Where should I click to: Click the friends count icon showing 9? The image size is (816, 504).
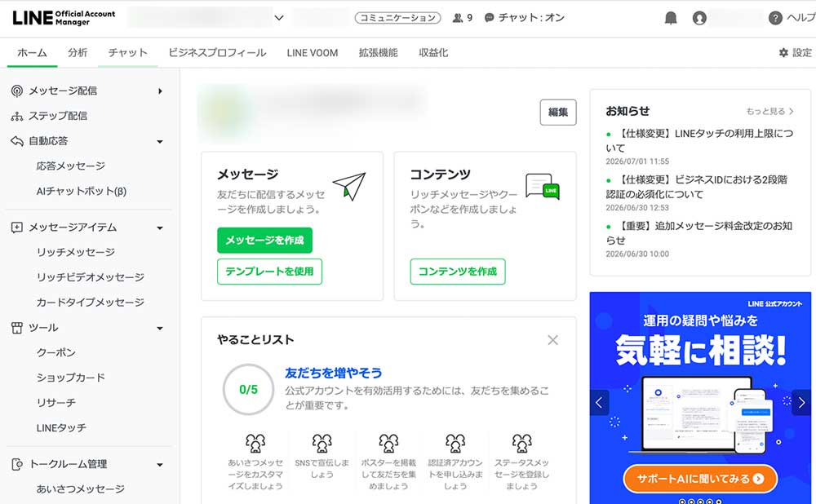(458, 18)
